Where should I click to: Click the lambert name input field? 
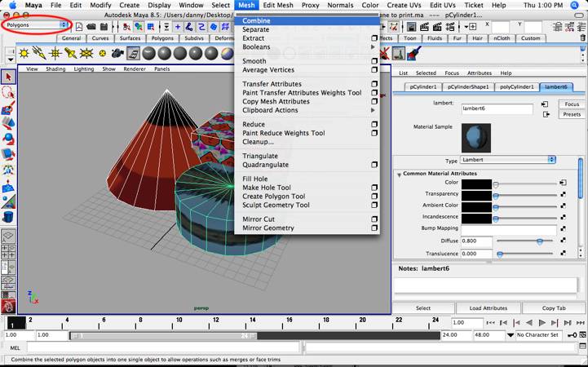point(497,108)
